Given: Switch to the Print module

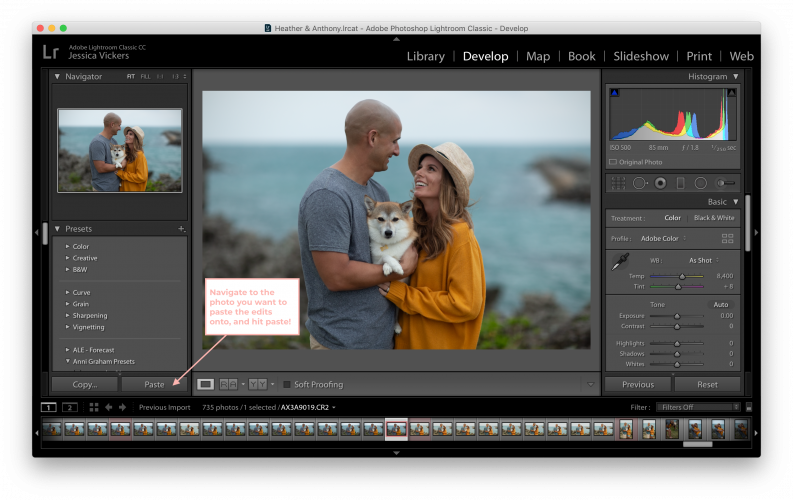Looking at the screenshot, I should pos(699,57).
